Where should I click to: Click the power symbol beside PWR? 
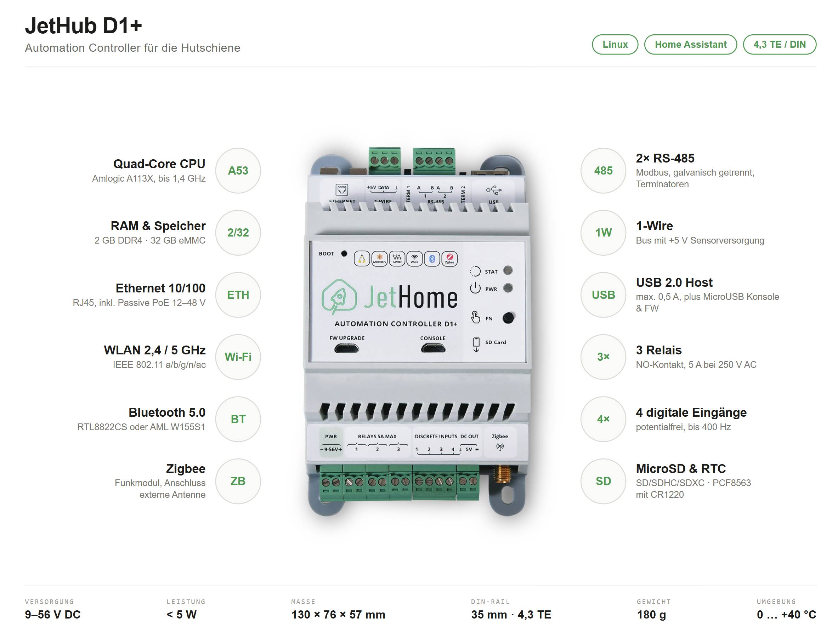point(475,288)
